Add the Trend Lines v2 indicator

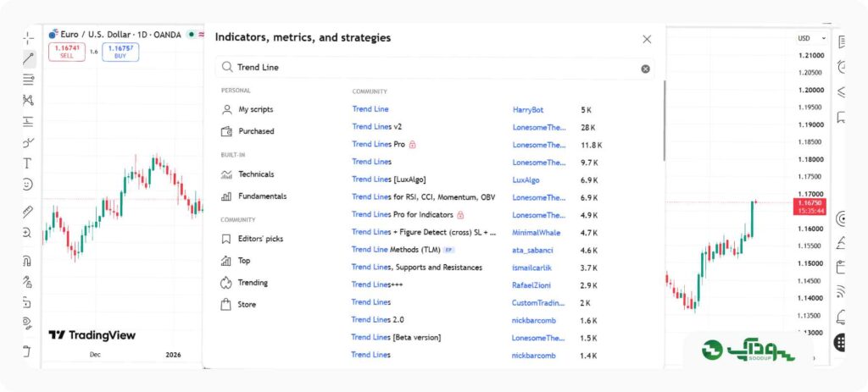point(376,127)
